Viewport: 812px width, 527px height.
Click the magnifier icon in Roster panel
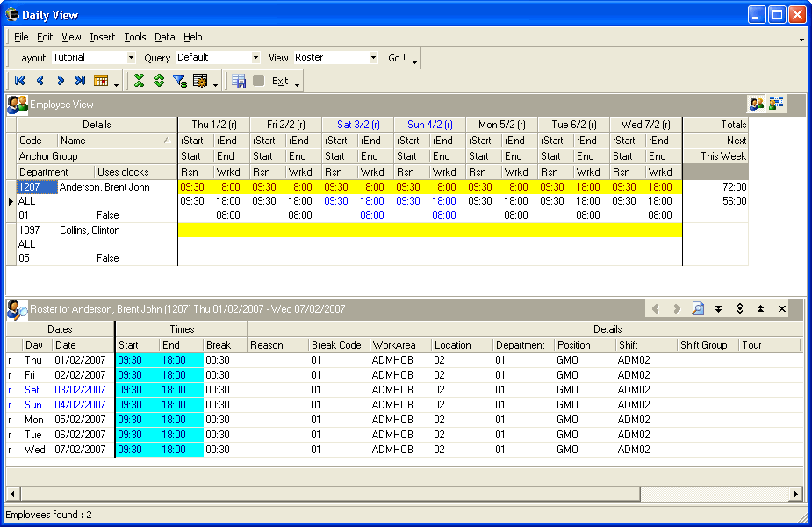pyautogui.click(x=698, y=309)
